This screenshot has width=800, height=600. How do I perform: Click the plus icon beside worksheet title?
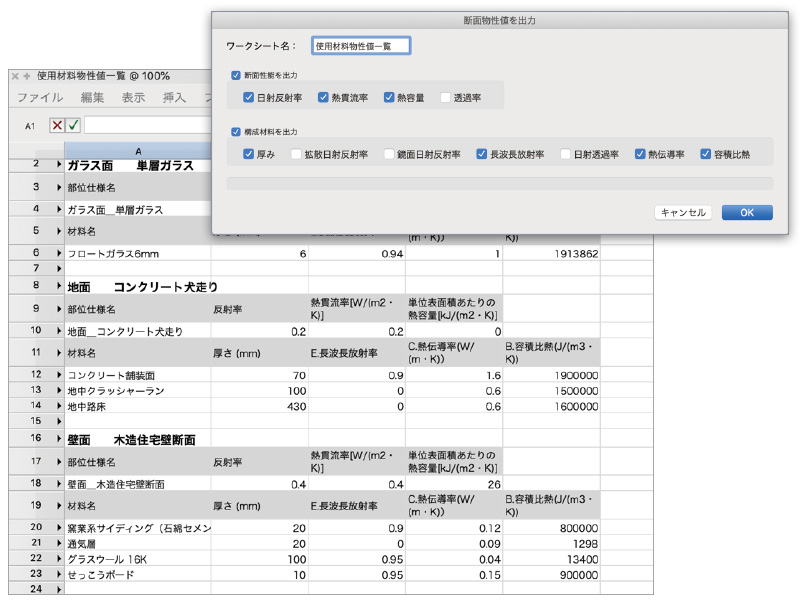[x=27, y=76]
